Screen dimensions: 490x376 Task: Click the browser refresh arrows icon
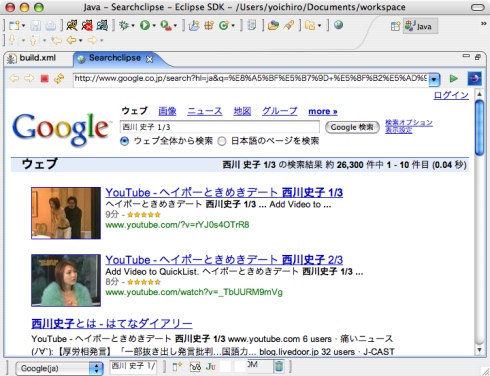[x=59, y=79]
